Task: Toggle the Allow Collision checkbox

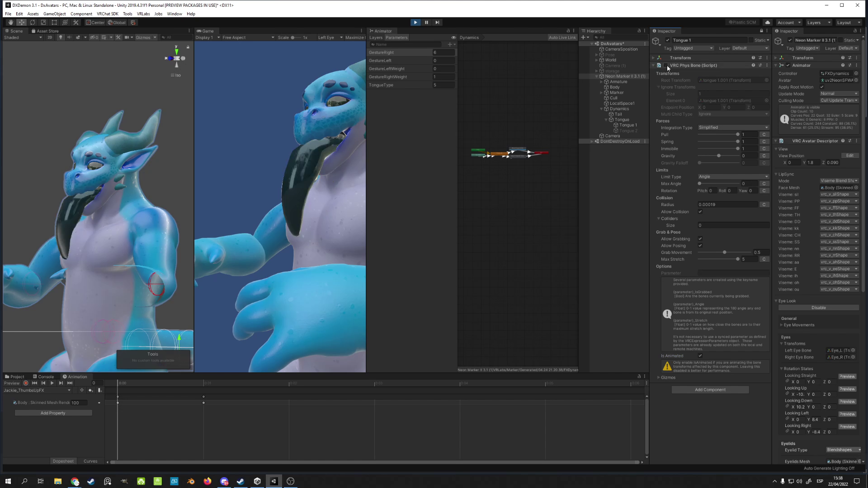Action: coord(700,212)
